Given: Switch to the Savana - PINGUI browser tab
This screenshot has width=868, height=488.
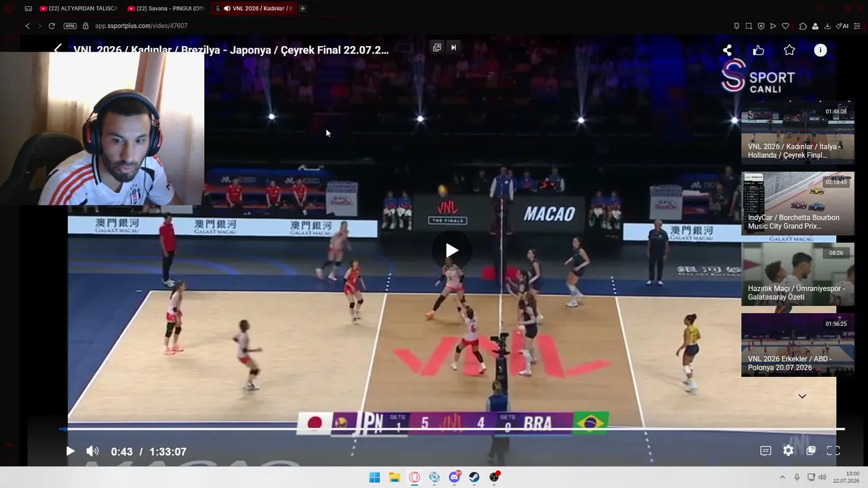Looking at the screenshot, I should (x=166, y=8).
